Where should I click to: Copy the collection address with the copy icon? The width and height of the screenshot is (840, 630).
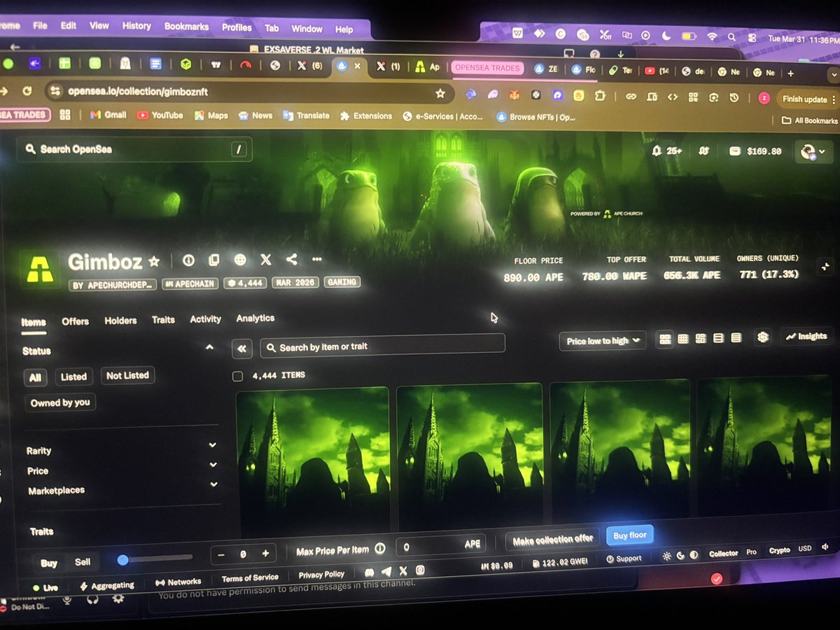pyautogui.click(x=214, y=260)
